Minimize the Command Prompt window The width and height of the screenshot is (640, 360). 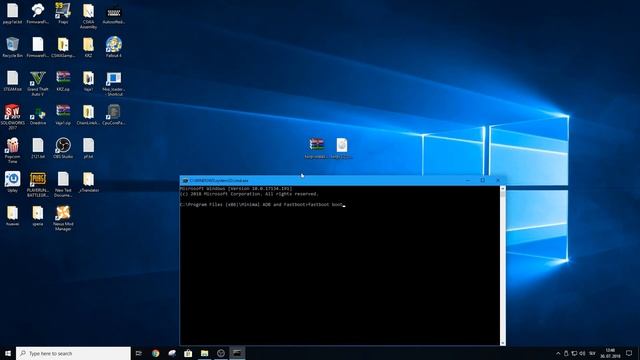coord(468,180)
